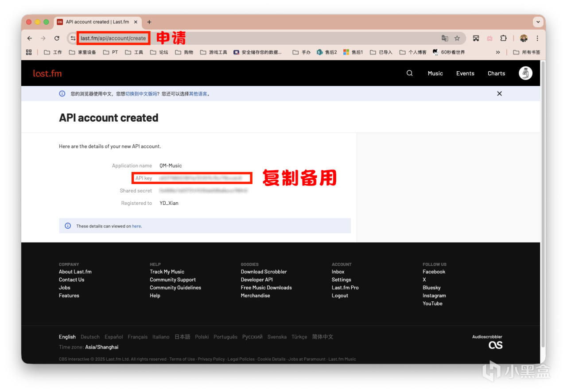Open Chrome's three-dot menu
This screenshot has height=392, width=567.
point(537,38)
